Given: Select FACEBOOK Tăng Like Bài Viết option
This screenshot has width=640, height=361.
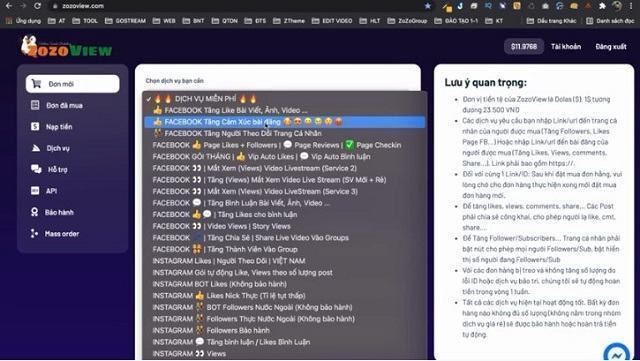Looking at the screenshot, I should (x=284, y=110).
